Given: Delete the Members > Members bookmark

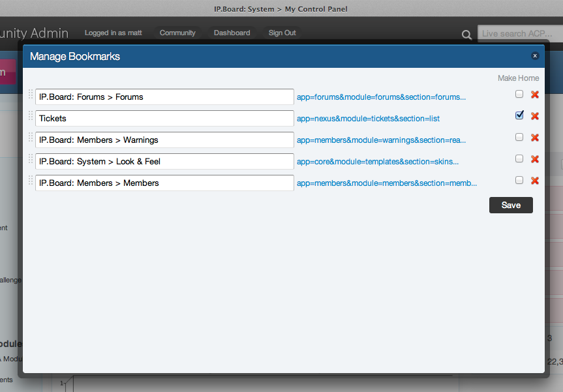Looking at the screenshot, I should point(535,181).
